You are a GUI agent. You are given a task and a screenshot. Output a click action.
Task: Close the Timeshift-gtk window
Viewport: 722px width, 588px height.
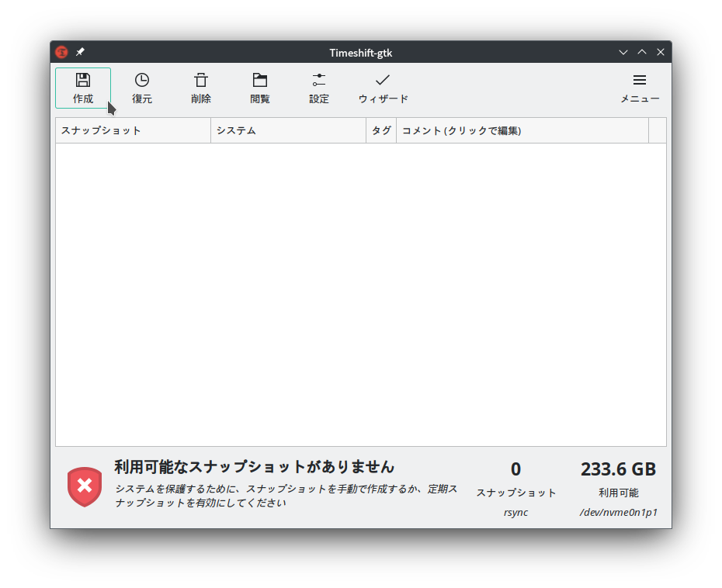pos(661,53)
